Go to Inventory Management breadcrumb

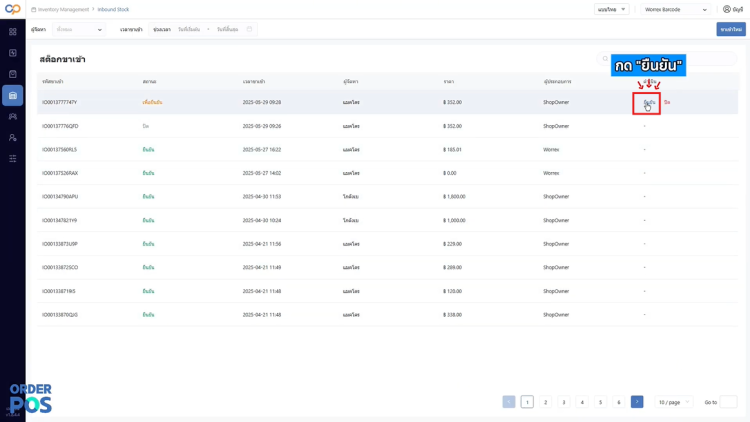point(63,9)
